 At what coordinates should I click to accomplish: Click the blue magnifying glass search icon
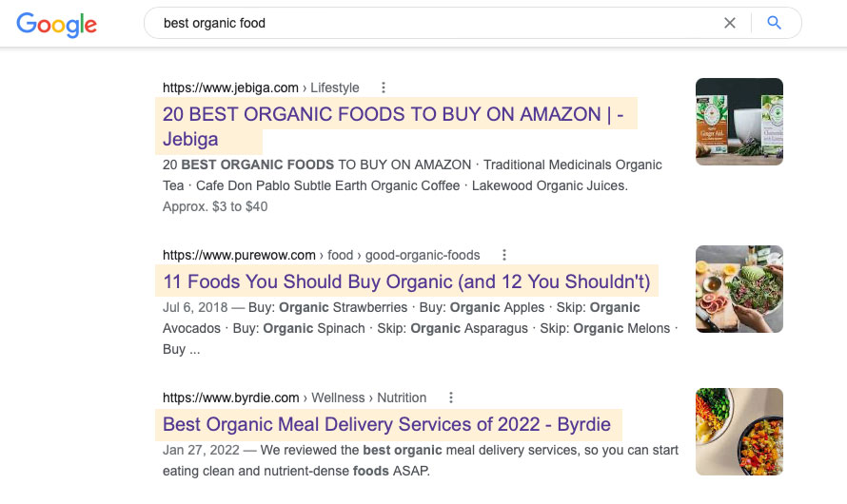774,23
